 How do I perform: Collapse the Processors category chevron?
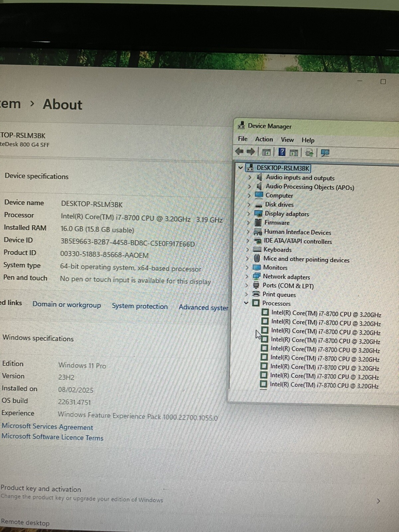[x=246, y=303]
